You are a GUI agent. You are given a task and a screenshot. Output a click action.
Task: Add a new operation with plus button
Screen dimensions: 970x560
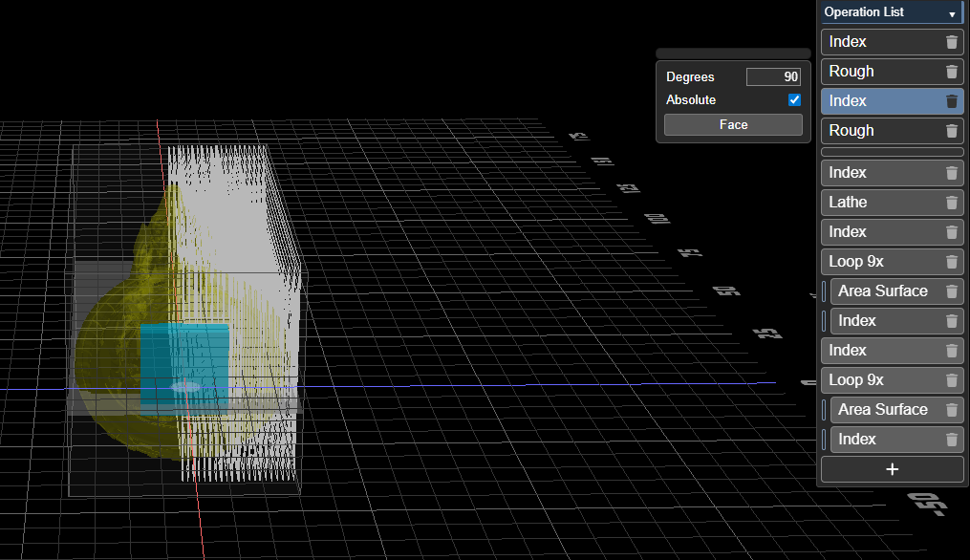point(892,469)
